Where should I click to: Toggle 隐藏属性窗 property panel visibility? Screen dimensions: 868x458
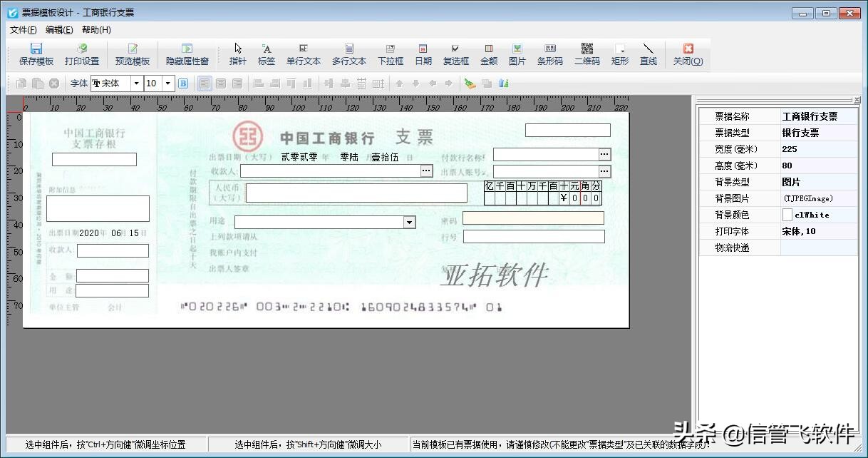pyautogui.click(x=187, y=54)
